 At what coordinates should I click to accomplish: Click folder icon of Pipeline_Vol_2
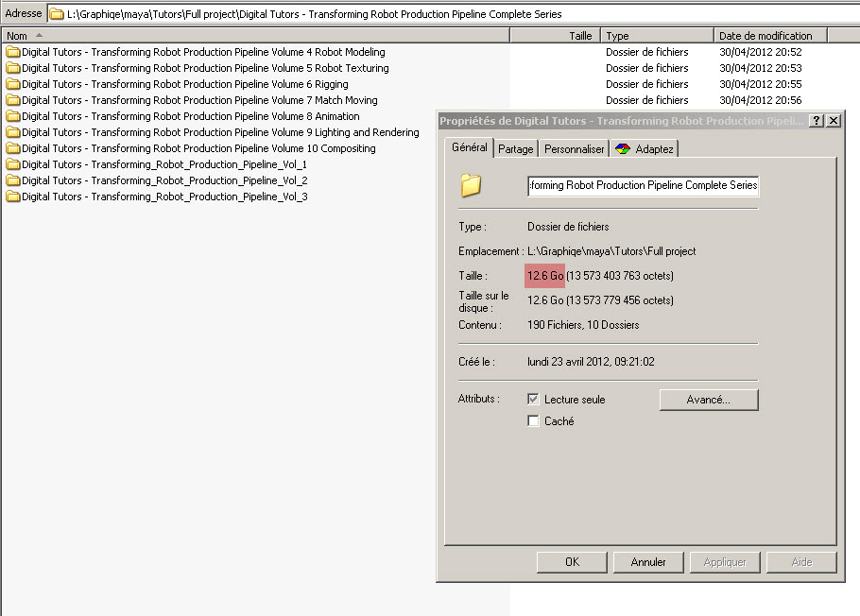[x=13, y=180]
